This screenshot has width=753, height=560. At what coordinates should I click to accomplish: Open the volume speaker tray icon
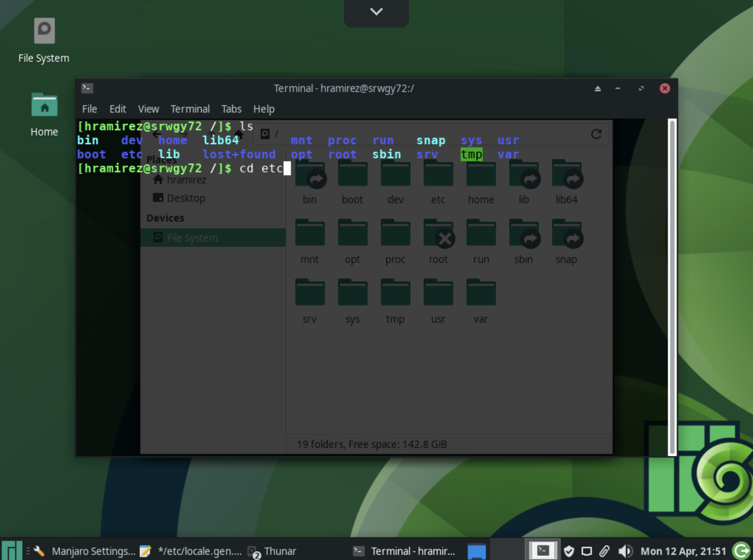(625, 551)
